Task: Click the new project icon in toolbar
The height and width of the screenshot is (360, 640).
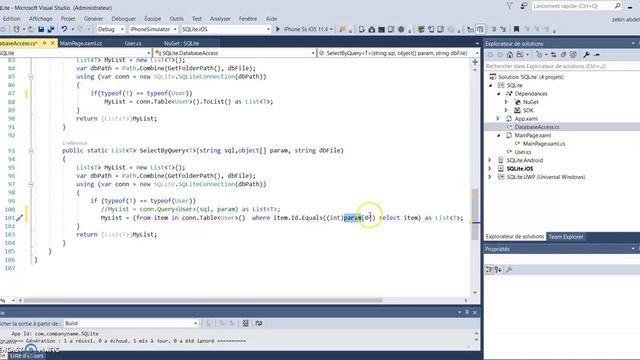Action: click(16, 29)
